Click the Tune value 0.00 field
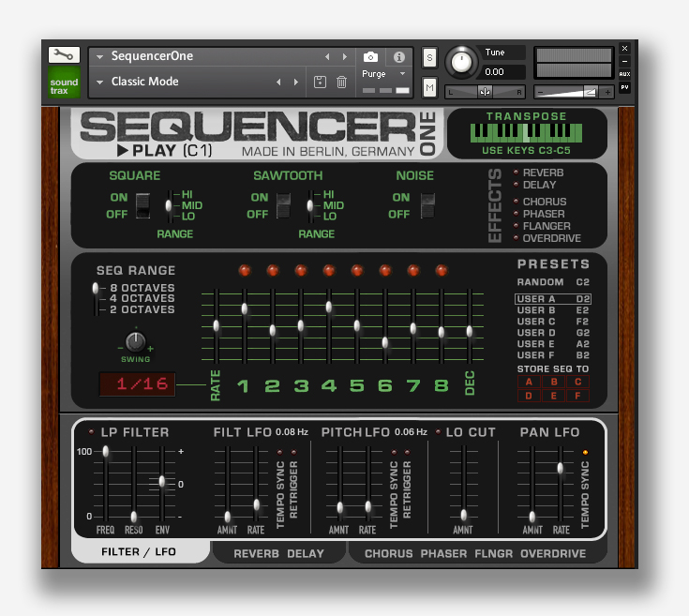The width and height of the screenshot is (689, 616). [x=503, y=72]
